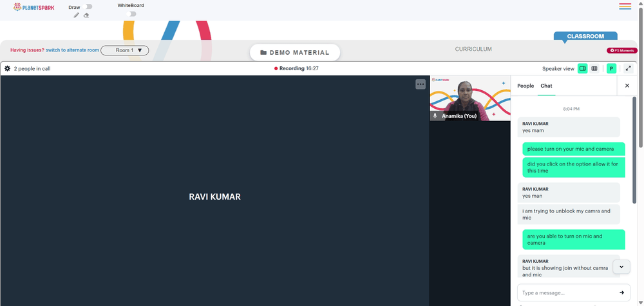This screenshot has height=306, width=644.
Task: Open the Room 1 dropdown
Action: click(125, 50)
